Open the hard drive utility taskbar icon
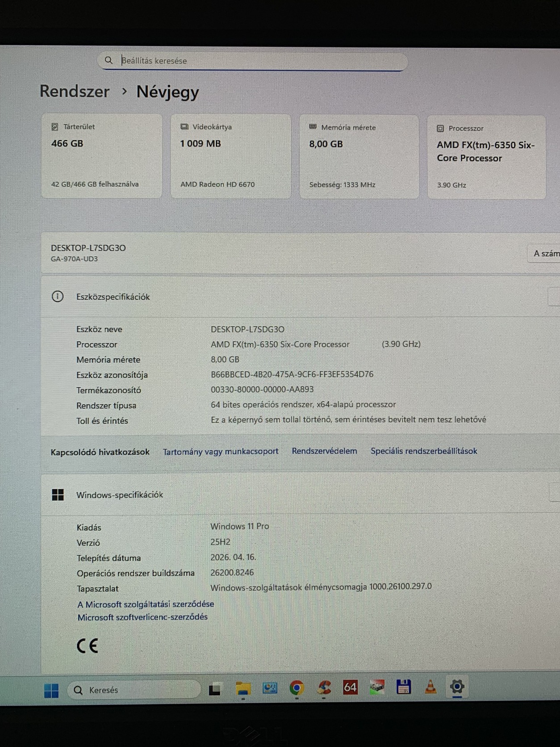Screen dimensions: 560x747 (377, 687)
